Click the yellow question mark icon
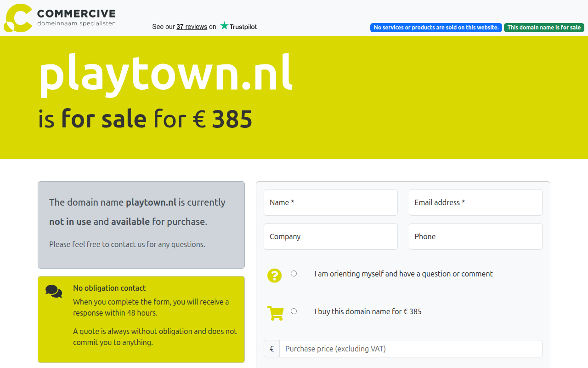This screenshot has height=368, width=588. 275,276
